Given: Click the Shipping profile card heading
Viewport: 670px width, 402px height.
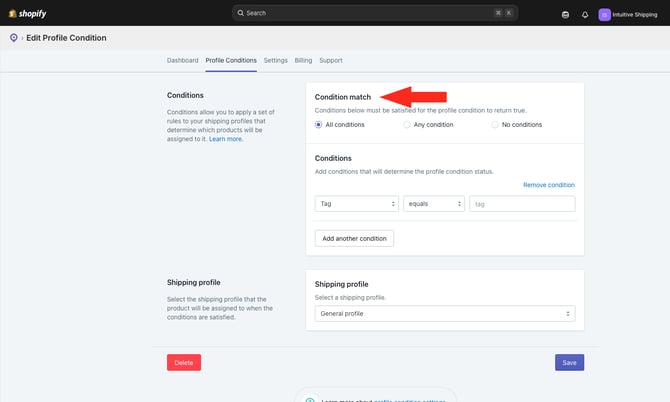Looking at the screenshot, I should (341, 284).
